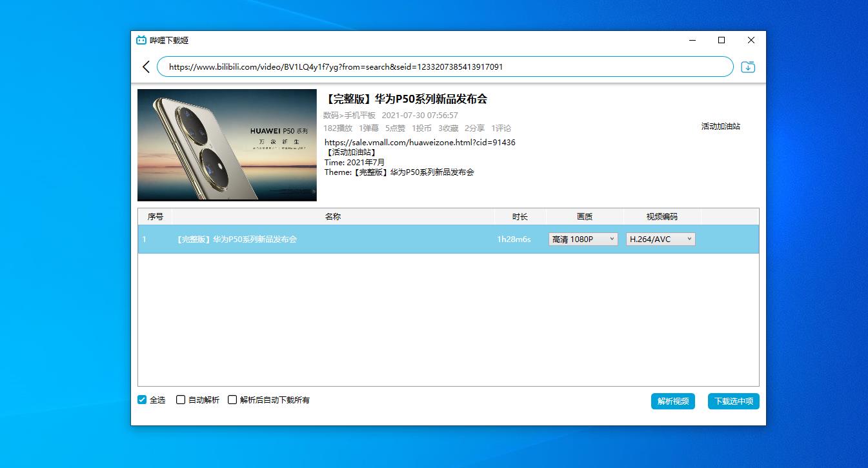The width and height of the screenshot is (868, 468).
Task: Click the 活动加油站 uploader label
Action: (720, 127)
